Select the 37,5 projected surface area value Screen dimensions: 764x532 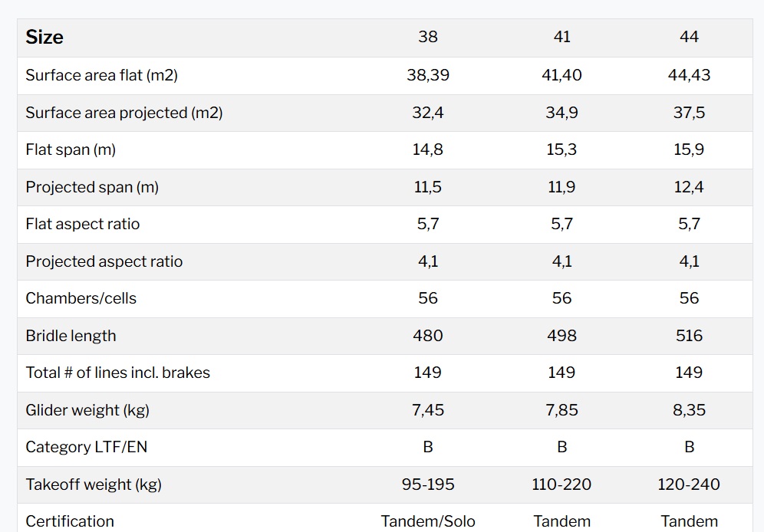tap(689, 113)
